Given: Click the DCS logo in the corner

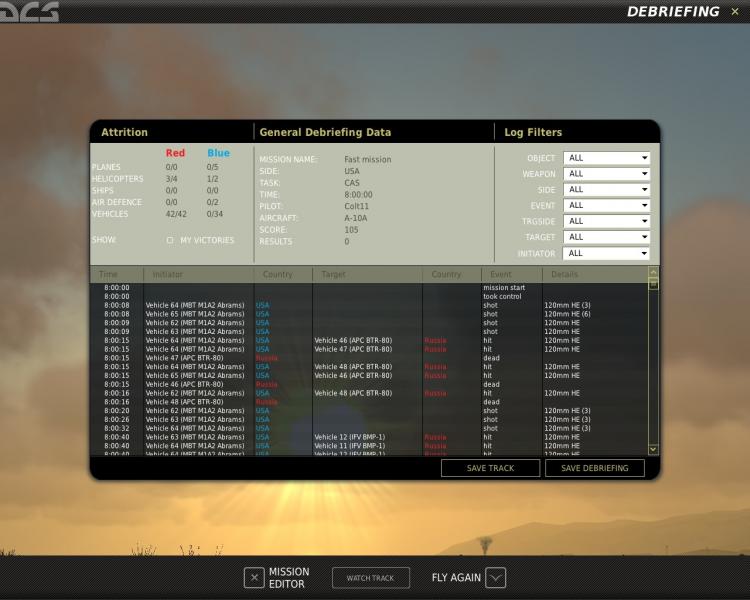Looking at the screenshot, I should (29, 11).
